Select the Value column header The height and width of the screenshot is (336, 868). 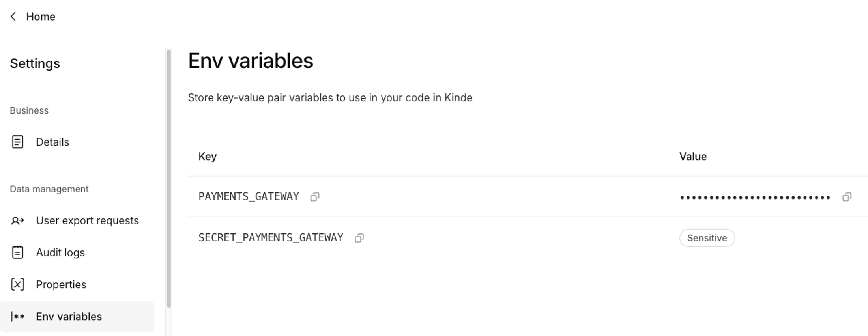[x=692, y=156]
